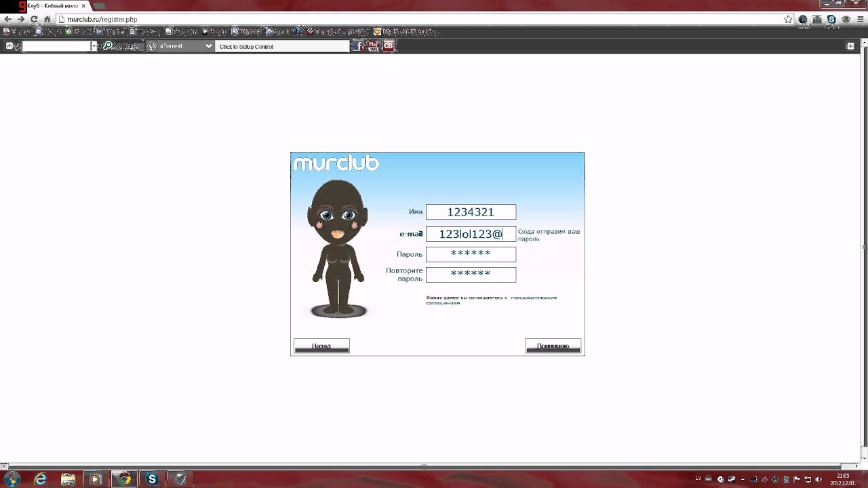Click the Пароль password field
Image resolution: width=868 pixels, height=488 pixels.
pyautogui.click(x=471, y=254)
